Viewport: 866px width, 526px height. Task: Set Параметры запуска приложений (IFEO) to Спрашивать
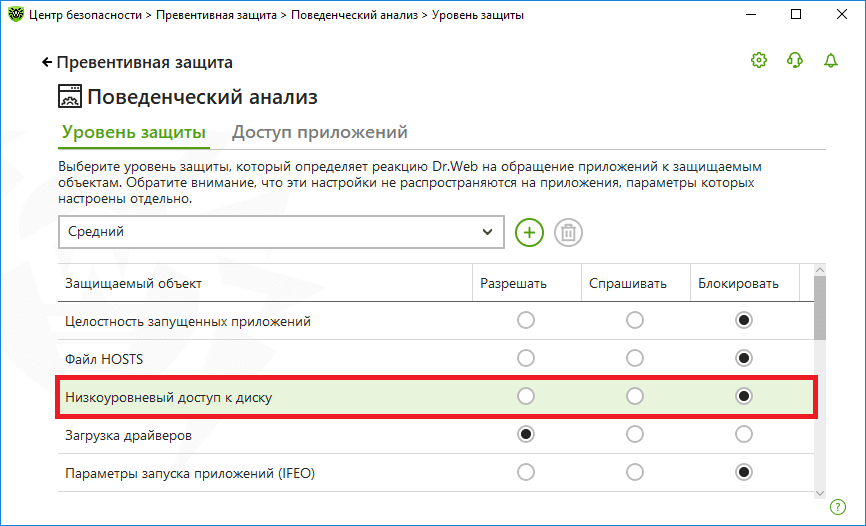pyautogui.click(x=635, y=472)
